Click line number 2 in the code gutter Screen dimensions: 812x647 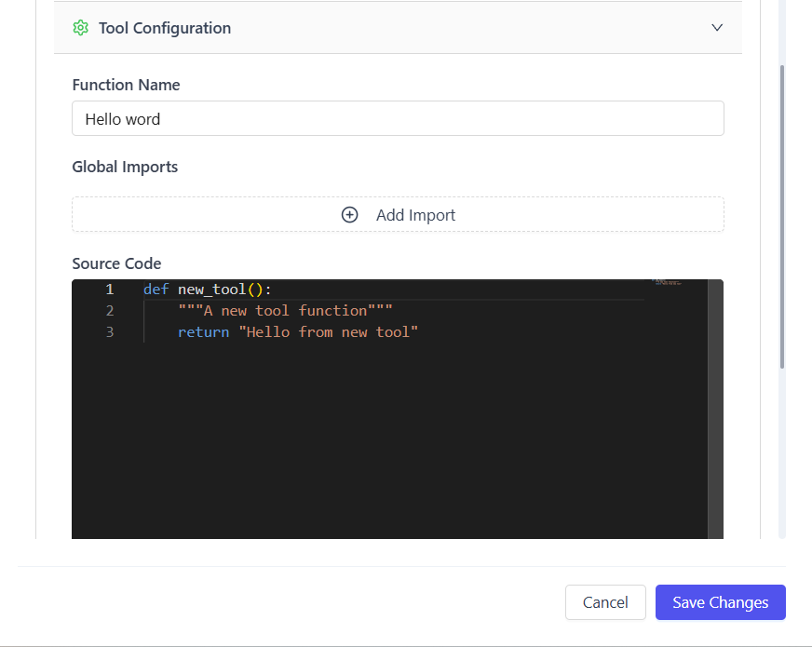click(109, 311)
